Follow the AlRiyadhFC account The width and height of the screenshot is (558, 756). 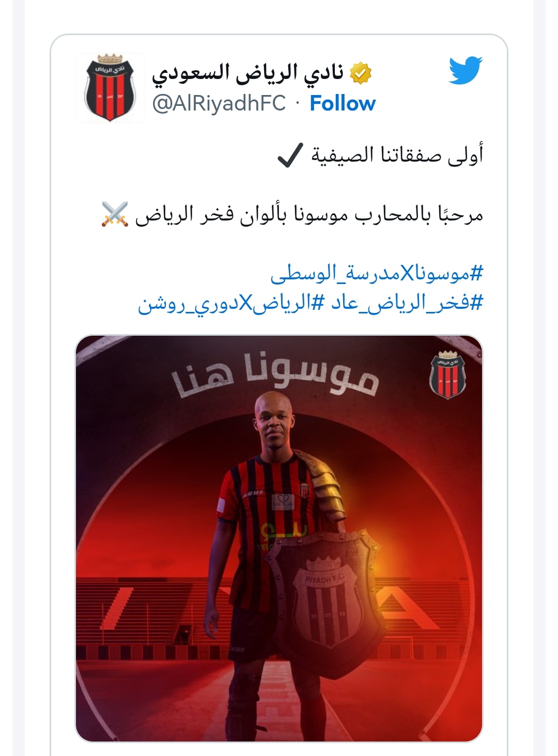click(x=343, y=103)
